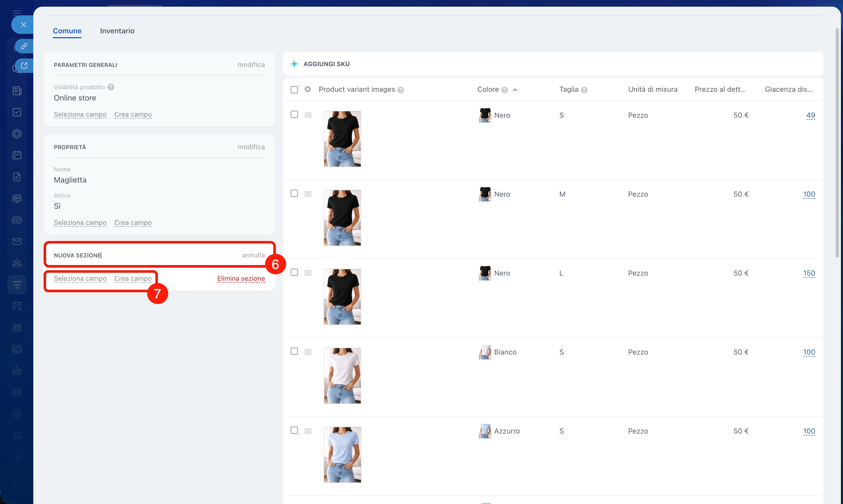
Task: Select the Azzurro S variant checkbox
Action: (x=294, y=430)
